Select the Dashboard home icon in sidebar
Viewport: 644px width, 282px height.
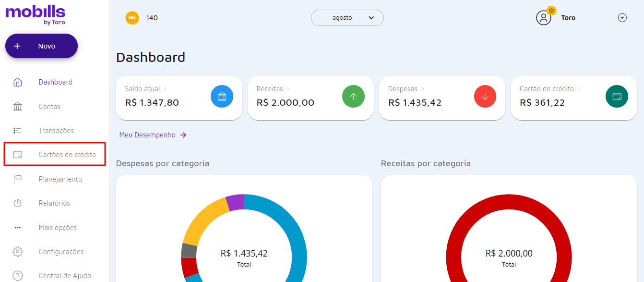17,82
